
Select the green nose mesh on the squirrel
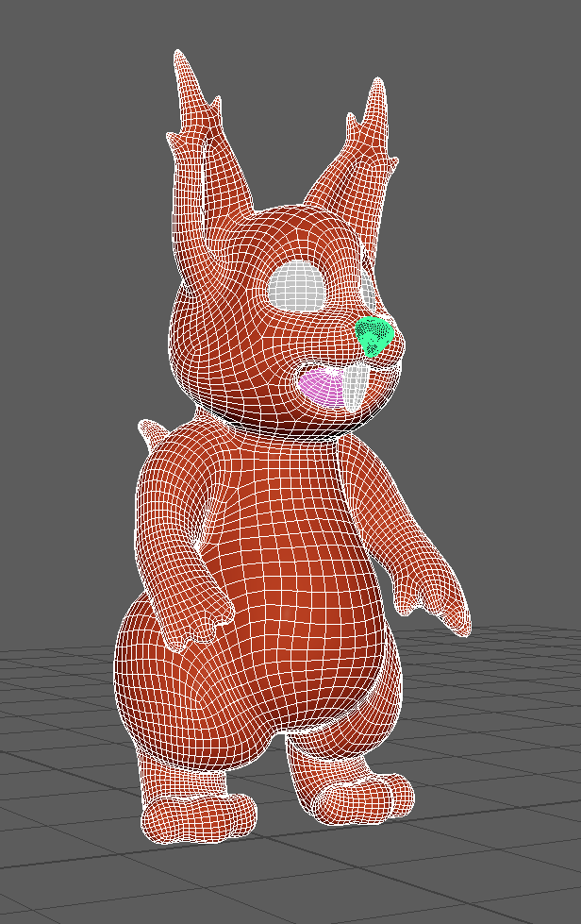374,336
